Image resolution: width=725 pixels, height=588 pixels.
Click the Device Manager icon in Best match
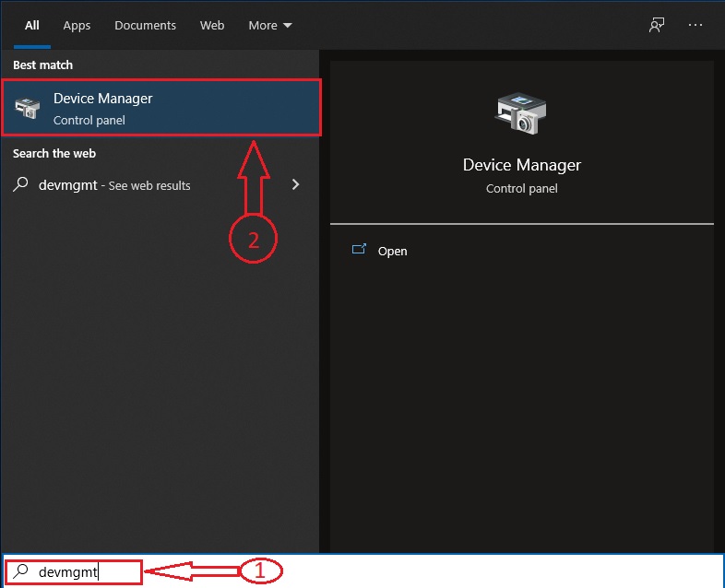(28, 108)
